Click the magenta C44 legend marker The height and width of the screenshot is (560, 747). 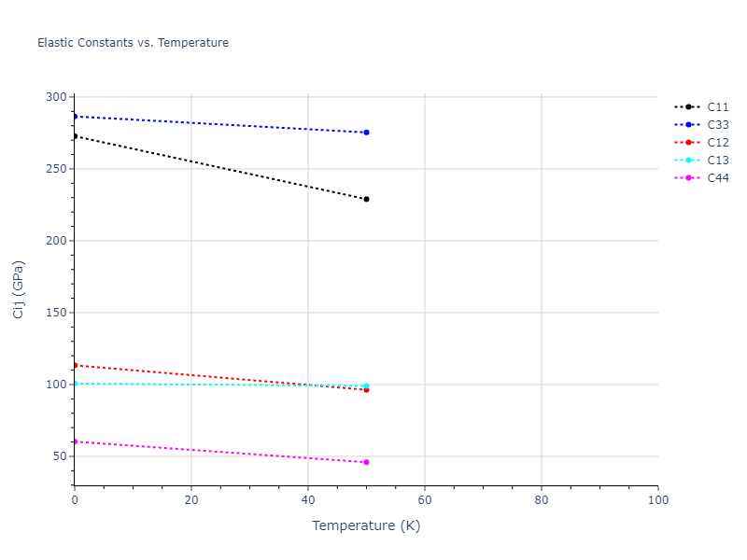tap(688, 178)
